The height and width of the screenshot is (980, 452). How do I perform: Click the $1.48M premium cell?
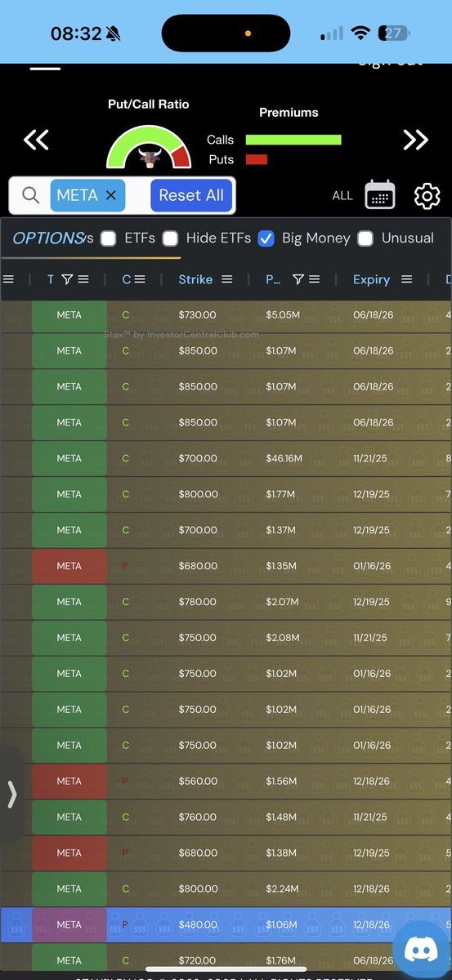[282, 817]
